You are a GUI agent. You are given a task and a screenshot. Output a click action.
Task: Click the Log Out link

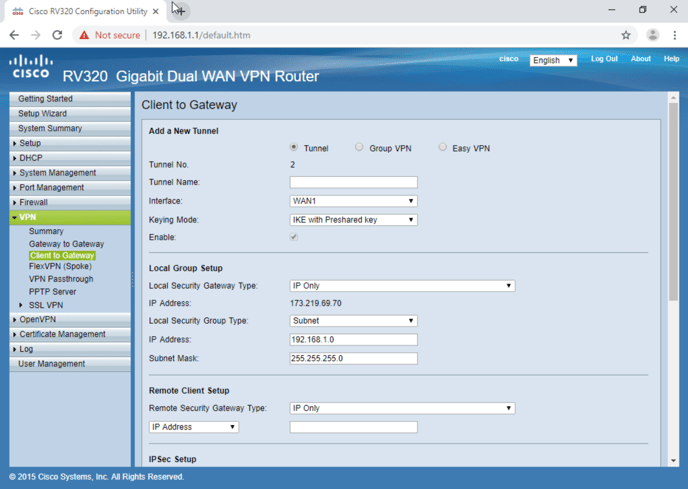(604, 59)
